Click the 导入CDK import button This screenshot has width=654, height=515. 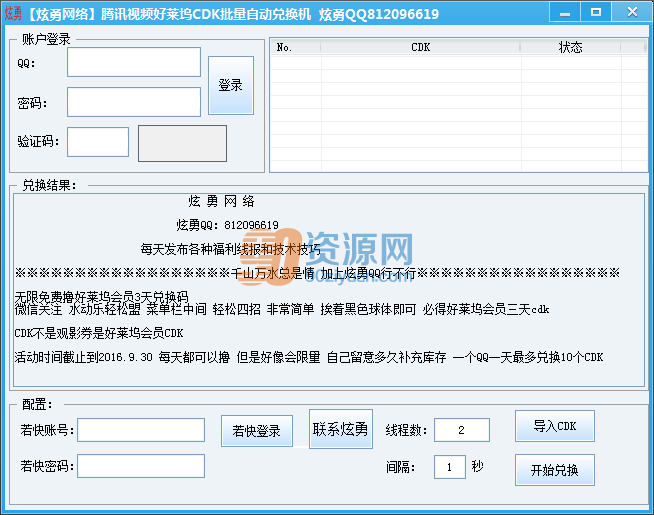(x=555, y=426)
